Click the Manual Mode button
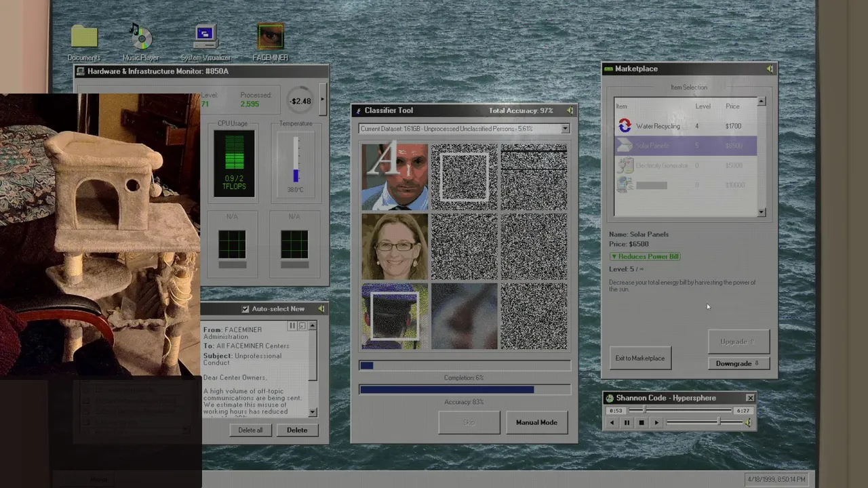The height and width of the screenshot is (488, 868). pos(536,422)
